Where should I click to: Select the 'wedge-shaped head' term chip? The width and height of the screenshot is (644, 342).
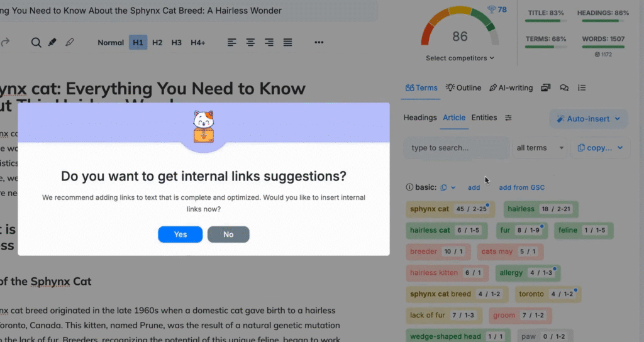click(458, 336)
